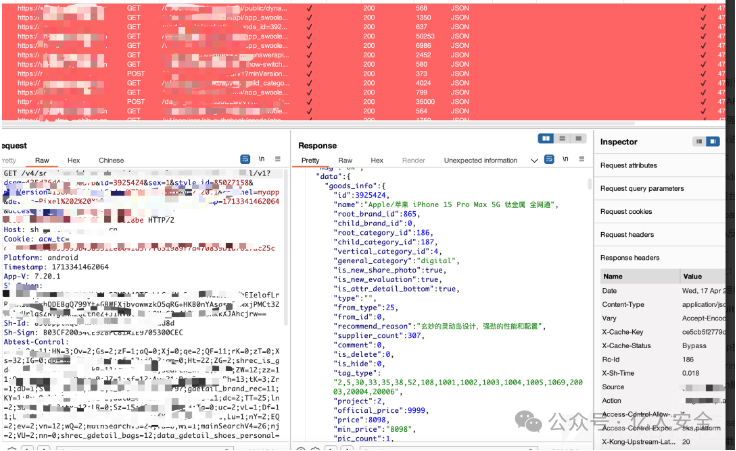Toggle response message wrap icon (blue)

(x=549, y=159)
